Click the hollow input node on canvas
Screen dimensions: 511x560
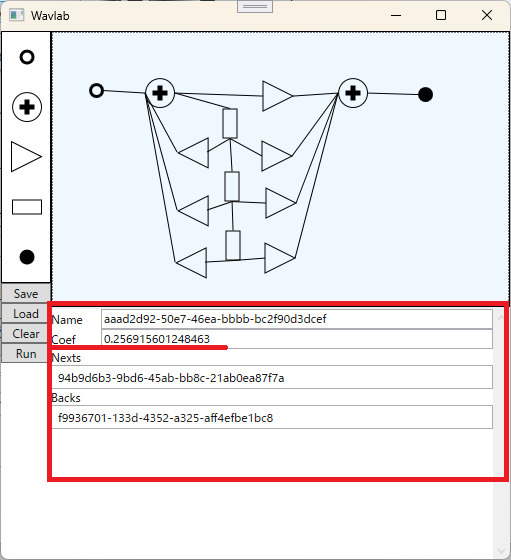pyautogui.click(x=96, y=91)
